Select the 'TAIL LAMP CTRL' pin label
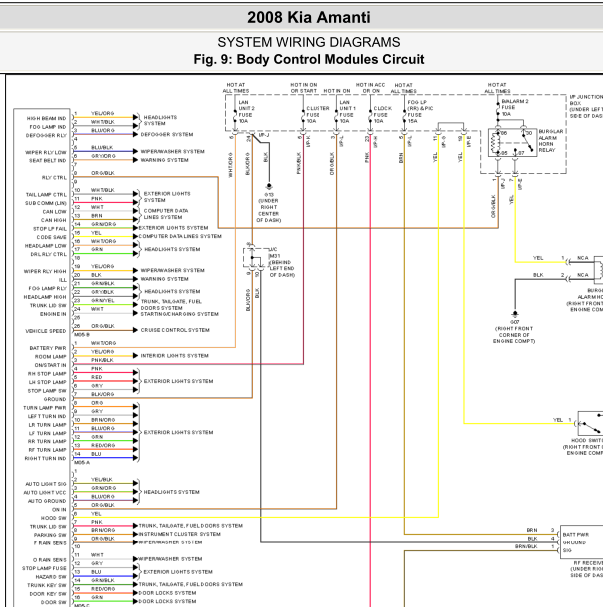 point(46,195)
